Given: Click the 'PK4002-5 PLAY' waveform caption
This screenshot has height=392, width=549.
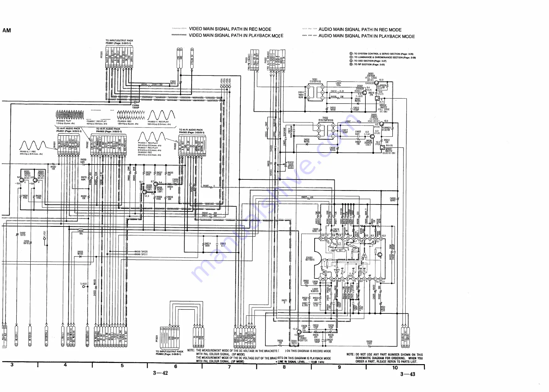Looking at the screenshot, I should click(x=64, y=121).
